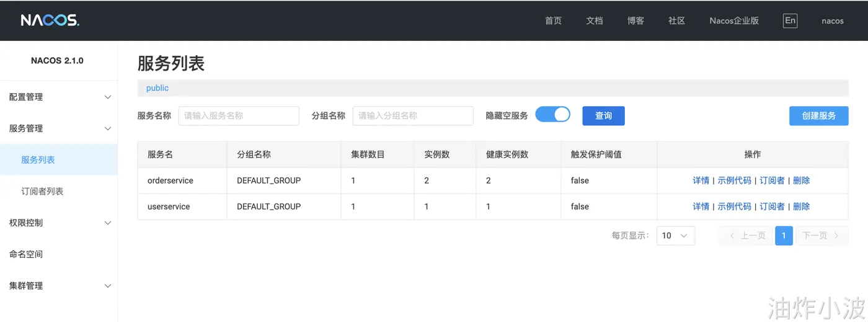868x322 pixels.
Task: Switch language with the En icon
Action: click(x=790, y=20)
